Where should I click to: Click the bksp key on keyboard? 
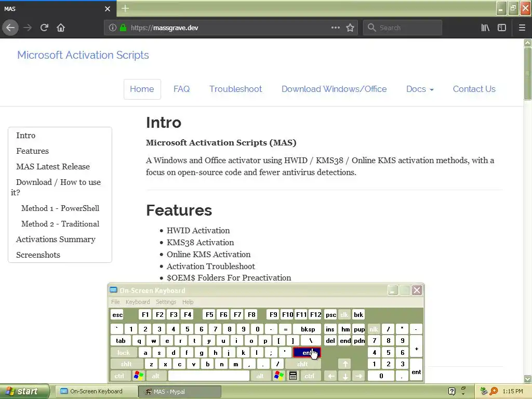tap(308, 329)
